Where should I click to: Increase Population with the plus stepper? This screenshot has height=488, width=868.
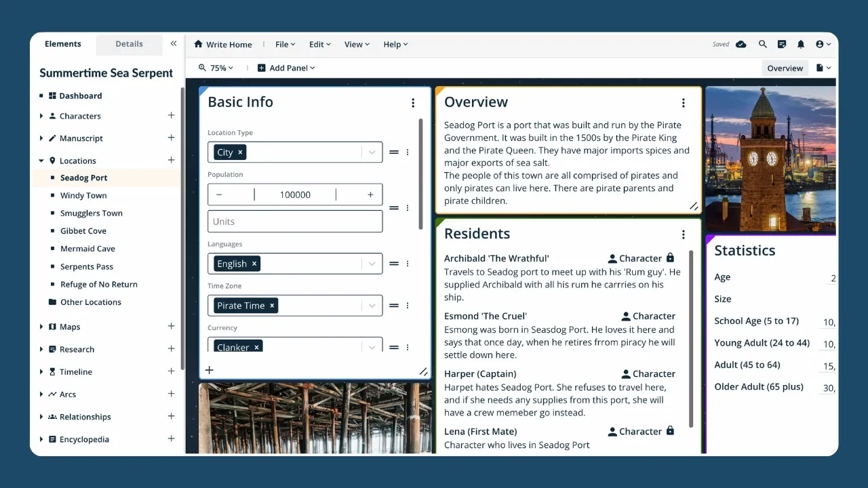coord(370,195)
